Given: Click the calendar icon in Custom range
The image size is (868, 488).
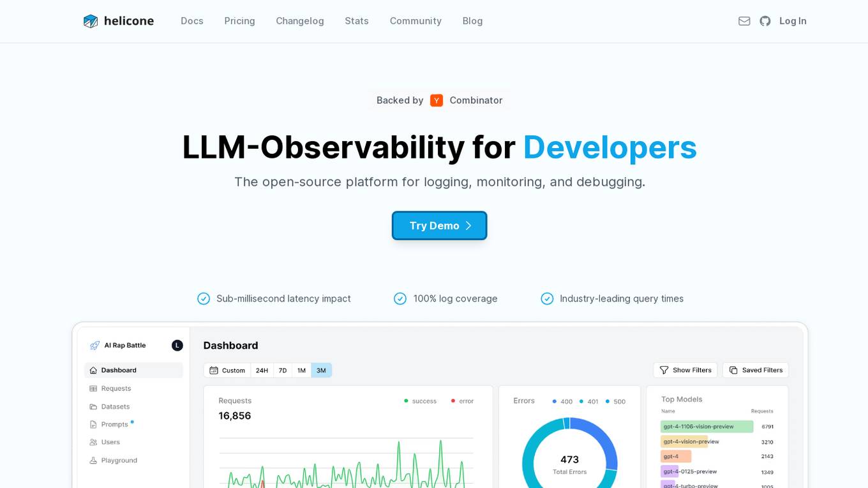Looking at the screenshot, I should pyautogui.click(x=214, y=370).
